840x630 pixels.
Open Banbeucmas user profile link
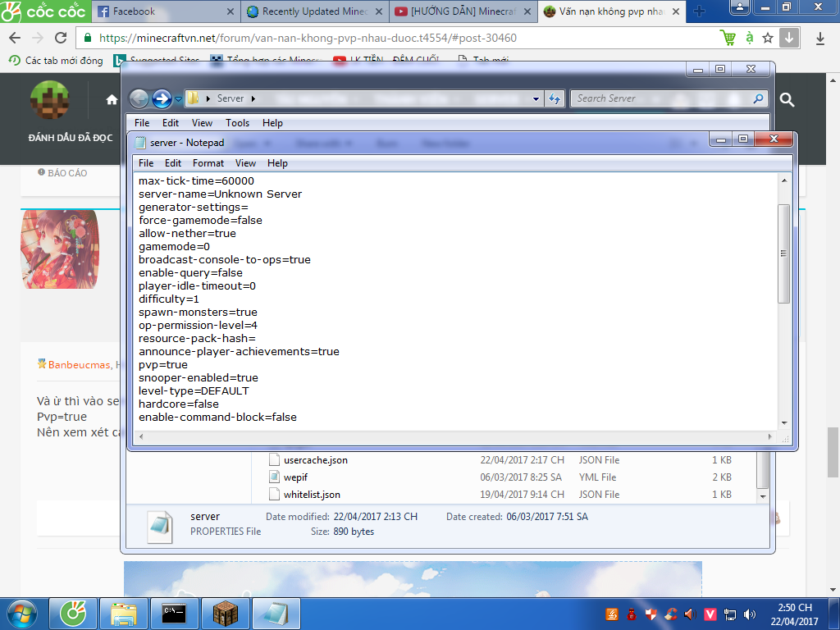click(x=79, y=365)
